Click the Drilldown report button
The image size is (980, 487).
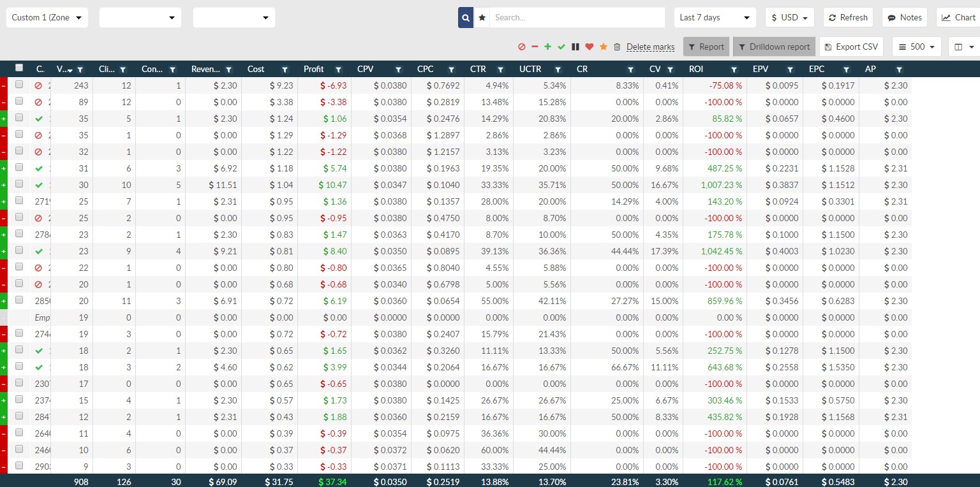pyautogui.click(x=773, y=47)
